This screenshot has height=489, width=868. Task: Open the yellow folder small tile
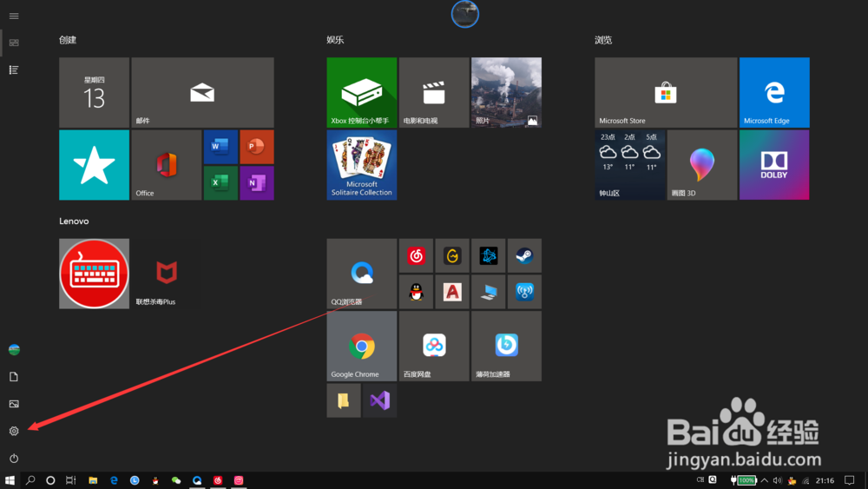pyautogui.click(x=344, y=400)
